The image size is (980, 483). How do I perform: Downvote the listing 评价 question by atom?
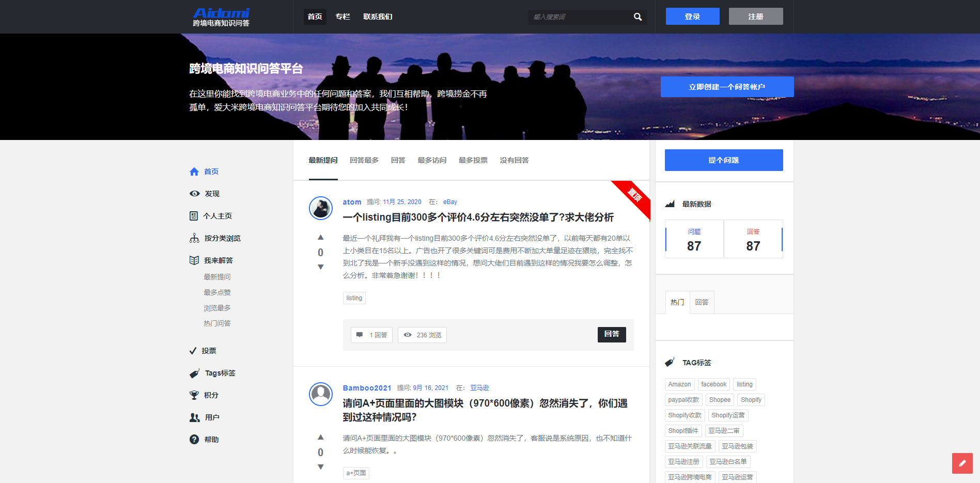tap(321, 267)
